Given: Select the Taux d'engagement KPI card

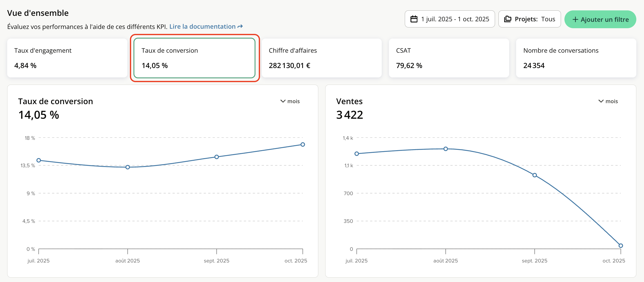Looking at the screenshot, I should pyautogui.click(x=67, y=58).
